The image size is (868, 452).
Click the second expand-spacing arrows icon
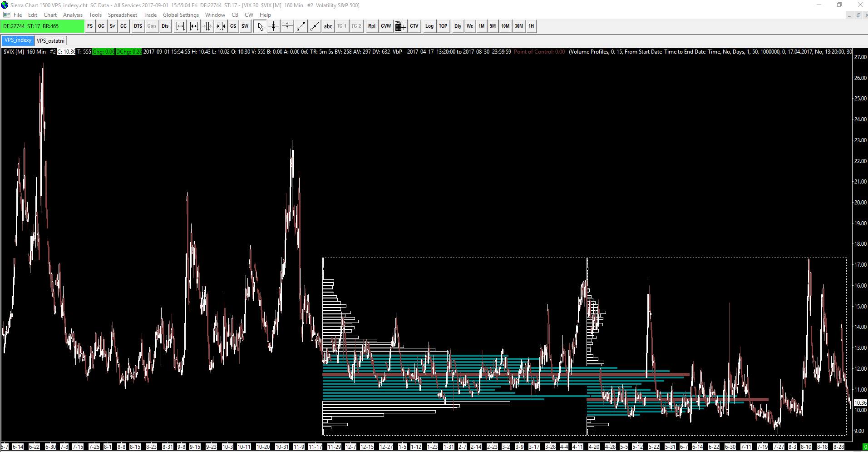pyautogui.click(x=194, y=26)
